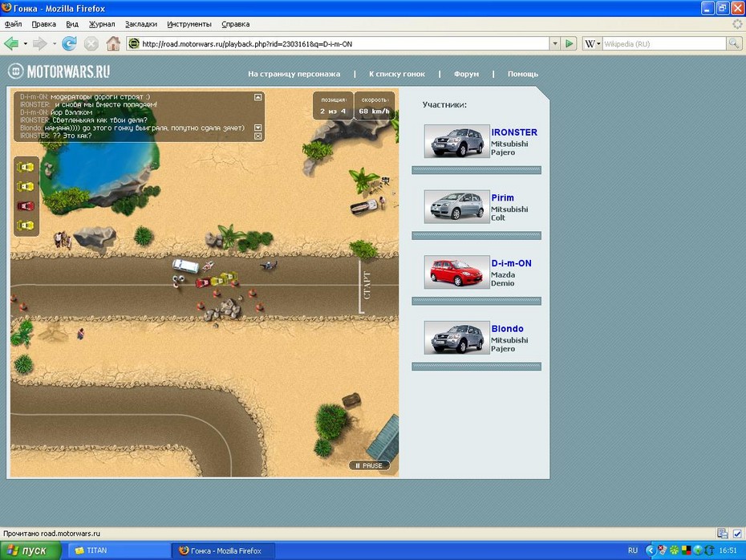This screenshot has height=560, width=746.
Task: Click the grey Forward arrow button
Action: [39, 44]
